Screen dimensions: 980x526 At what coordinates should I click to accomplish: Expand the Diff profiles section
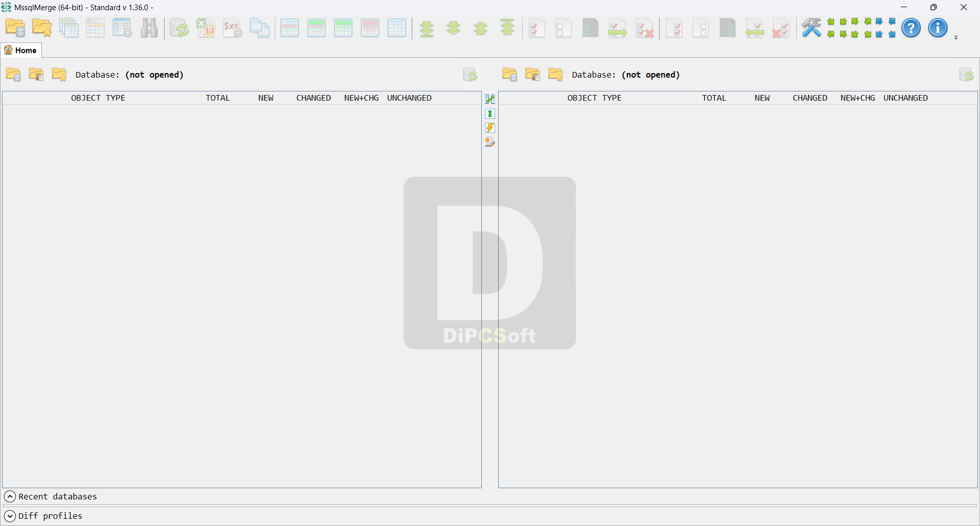(x=10, y=516)
